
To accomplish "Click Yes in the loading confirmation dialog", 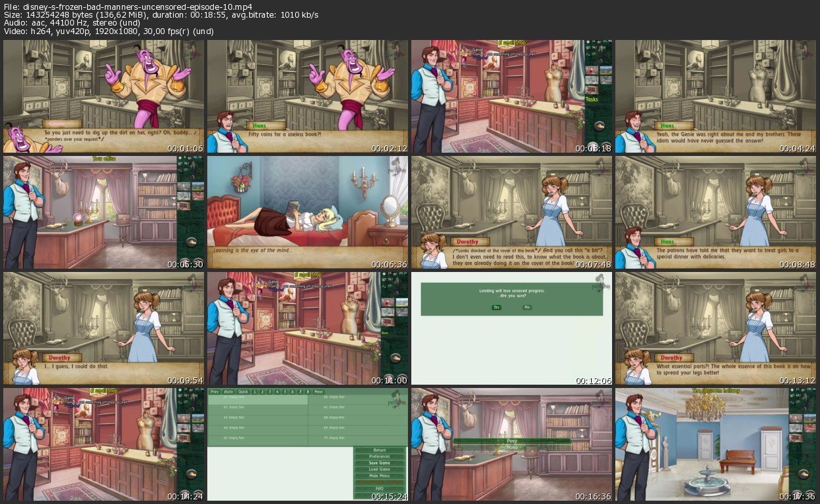I will (x=497, y=307).
